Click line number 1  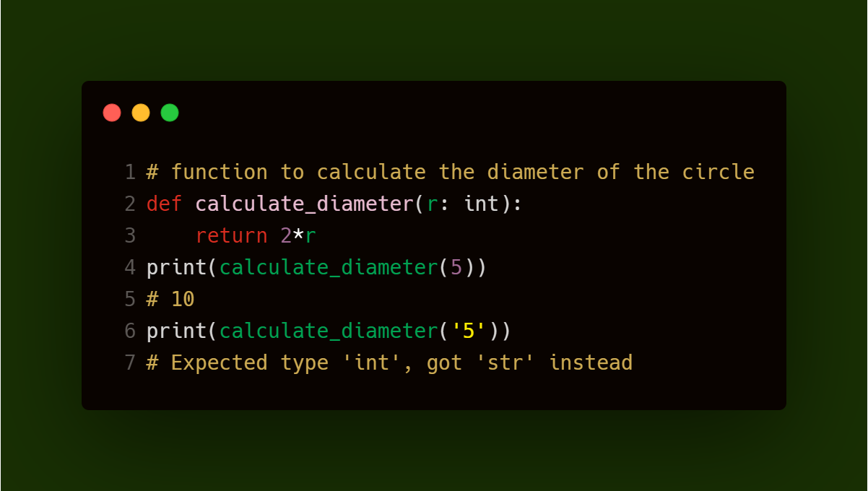(x=130, y=173)
